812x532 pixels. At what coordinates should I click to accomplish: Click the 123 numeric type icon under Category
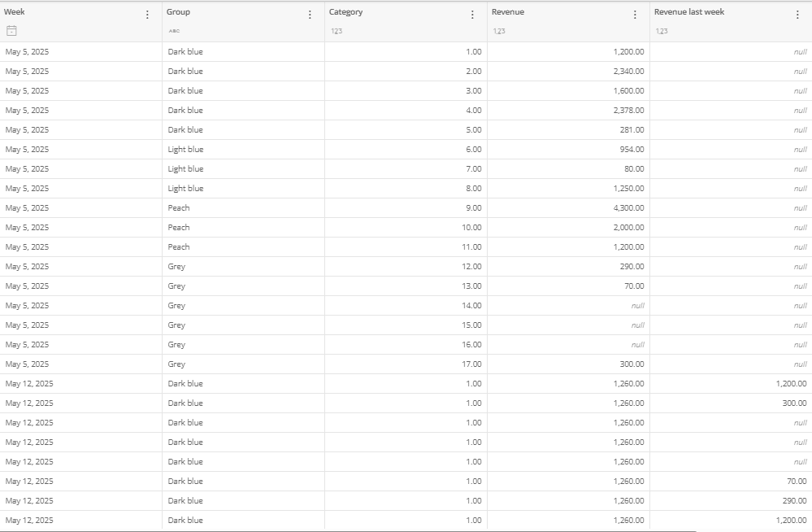click(337, 31)
